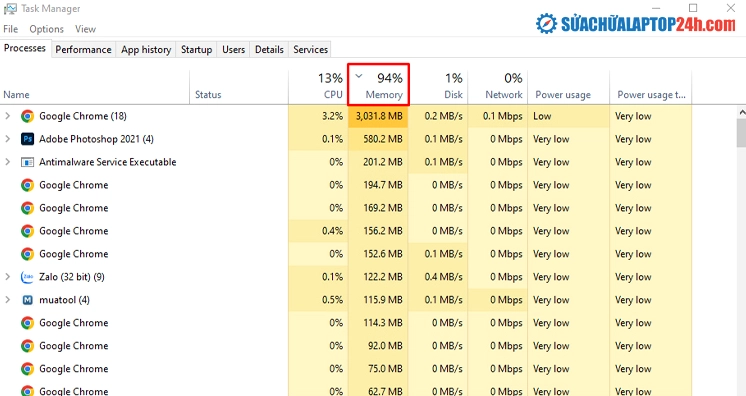The width and height of the screenshot is (746, 396).
Task: Open the Startup tab
Action: pos(196,50)
